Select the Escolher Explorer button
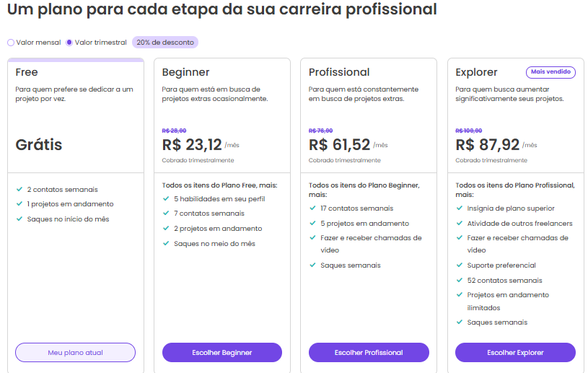The height and width of the screenshot is (373, 588). coord(515,352)
